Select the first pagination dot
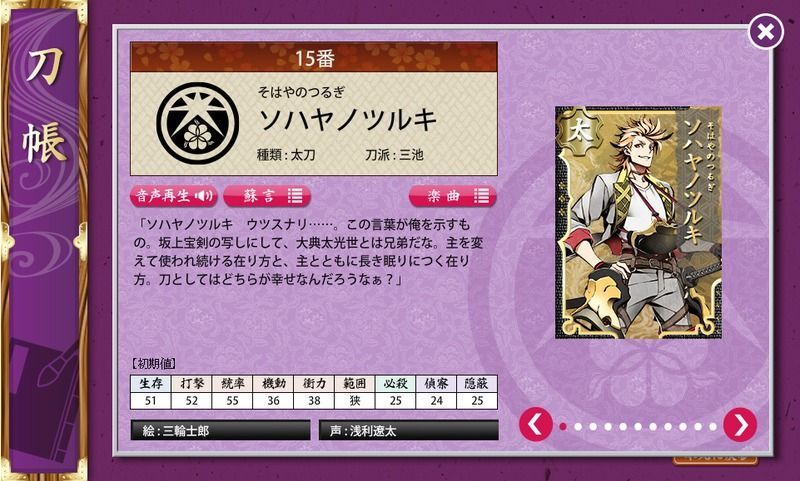This screenshot has height=481, width=800. point(563,426)
